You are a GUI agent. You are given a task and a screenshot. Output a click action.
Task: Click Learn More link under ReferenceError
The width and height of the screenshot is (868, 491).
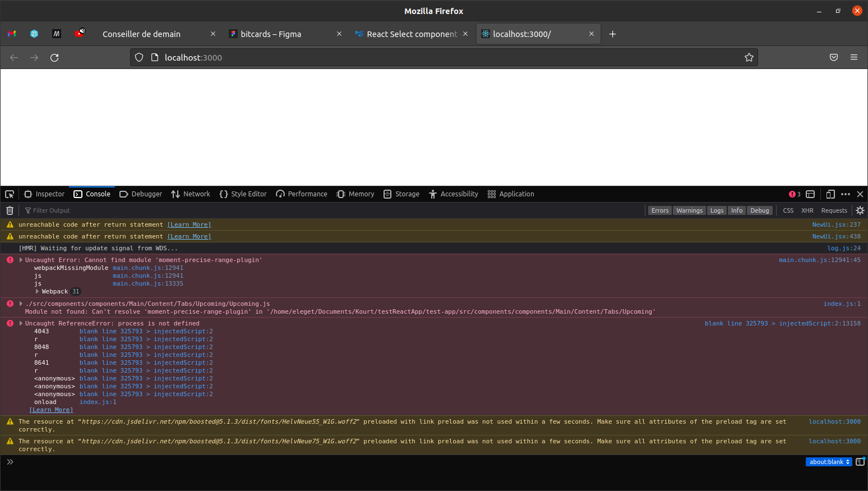(51, 410)
